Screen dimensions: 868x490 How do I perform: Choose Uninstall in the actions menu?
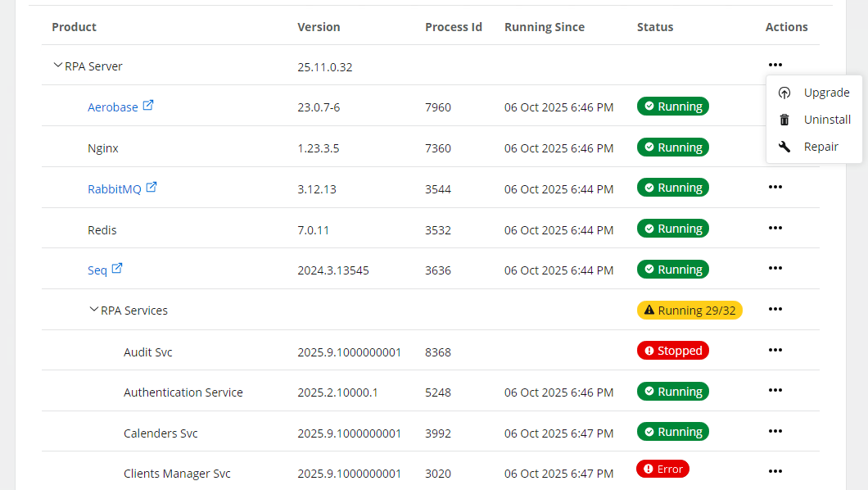(x=827, y=120)
